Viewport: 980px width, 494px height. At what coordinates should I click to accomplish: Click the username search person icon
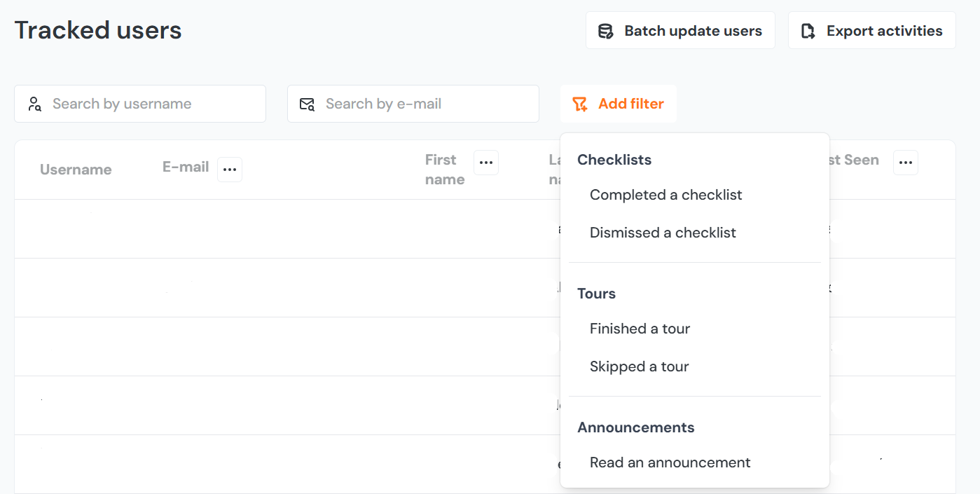click(34, 104)
